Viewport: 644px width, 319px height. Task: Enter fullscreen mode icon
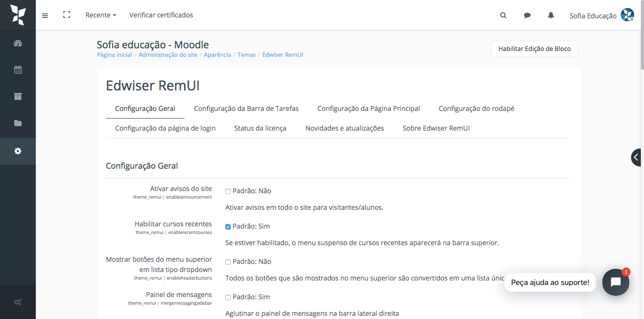click(67, 15)
